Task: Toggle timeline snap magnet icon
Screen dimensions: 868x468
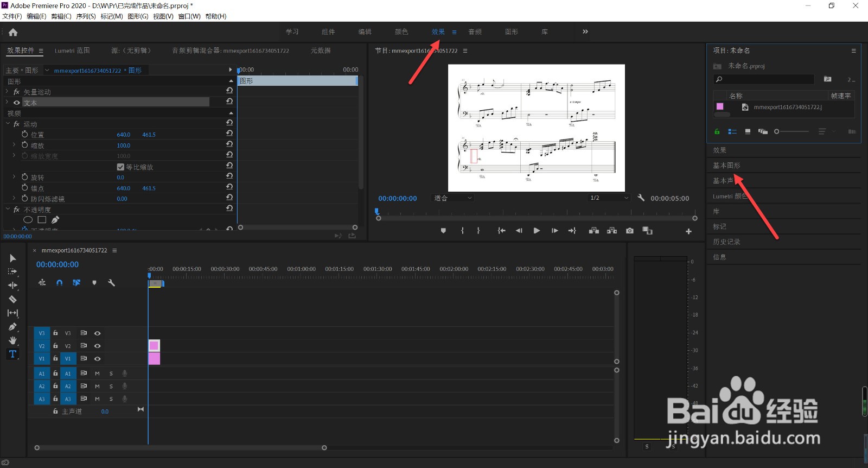Action: [60, 283]
